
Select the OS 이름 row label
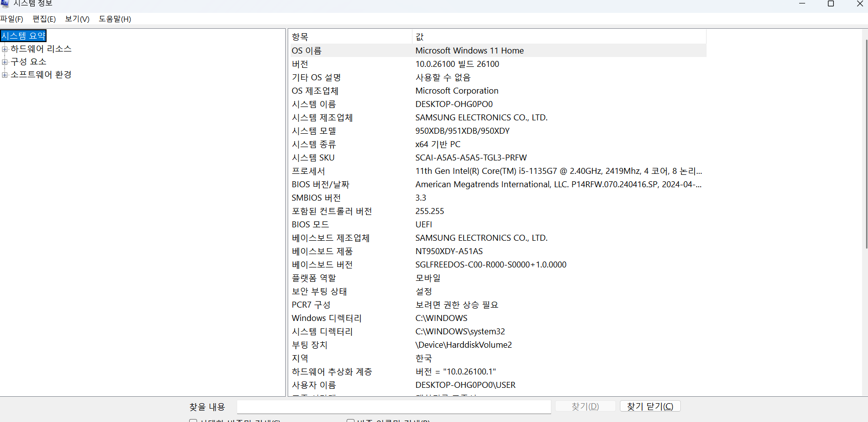(x=306, y=51)
